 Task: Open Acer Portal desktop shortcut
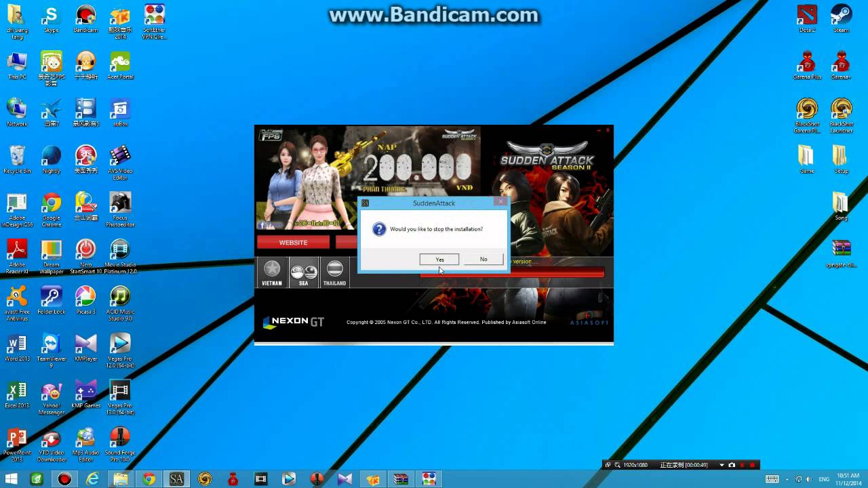120,66
